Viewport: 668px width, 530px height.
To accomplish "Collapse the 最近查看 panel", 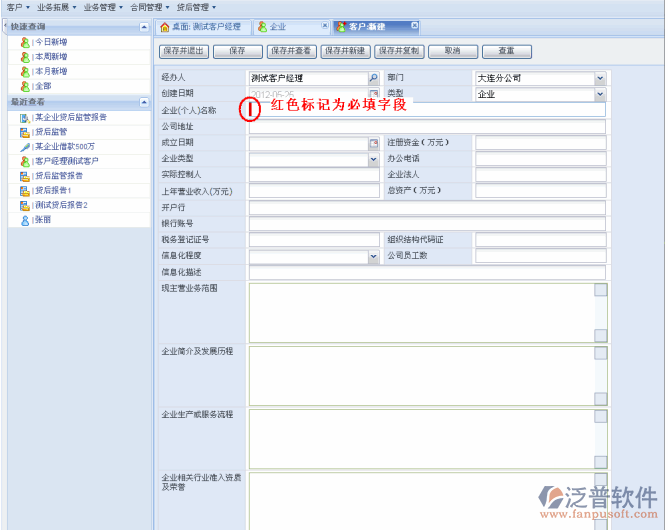I will click(143, 102).
